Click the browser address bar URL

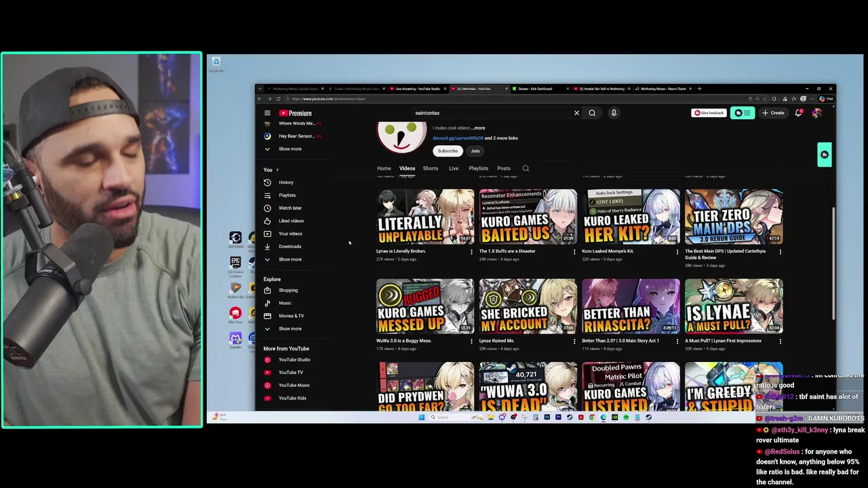tap(329, 99)
